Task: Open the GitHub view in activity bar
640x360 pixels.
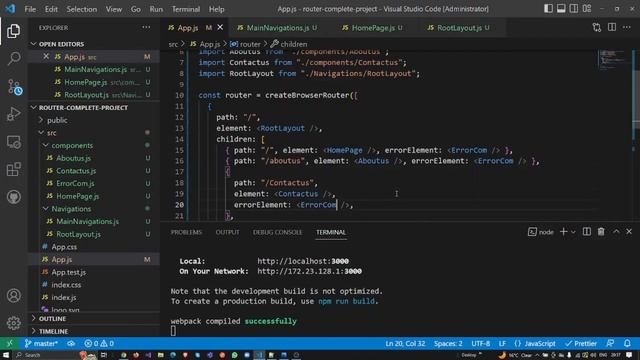Action: coord(13,197)
